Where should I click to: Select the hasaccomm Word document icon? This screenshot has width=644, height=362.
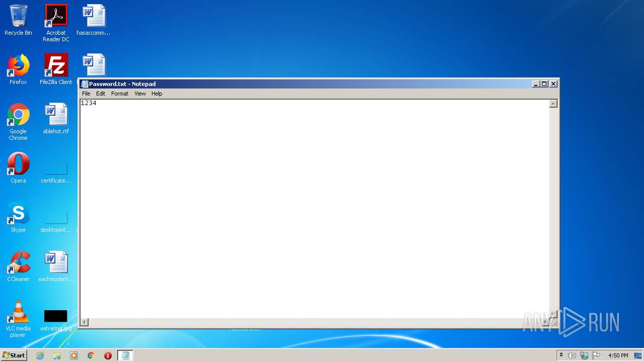94,20
